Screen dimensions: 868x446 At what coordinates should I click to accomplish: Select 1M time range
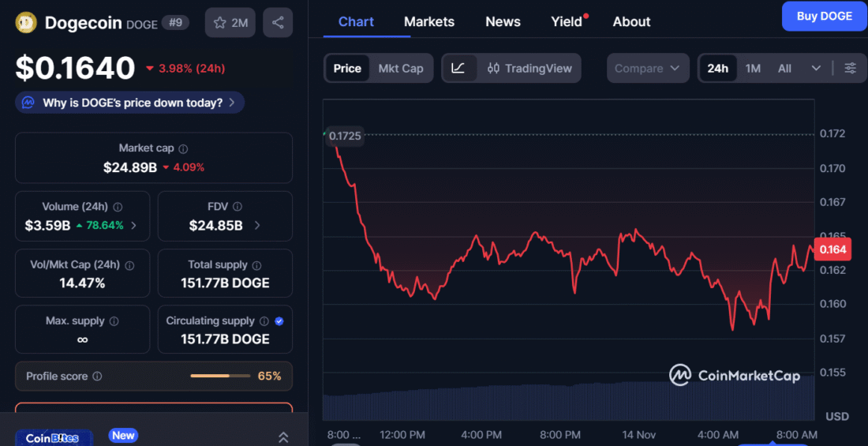point(753,68)
